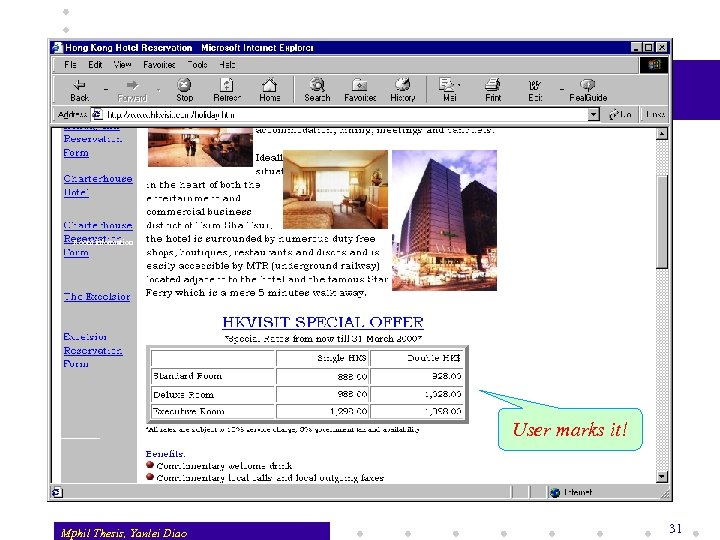Open the History pane
This screenshot has height=540, width=720.
(402, 90)
